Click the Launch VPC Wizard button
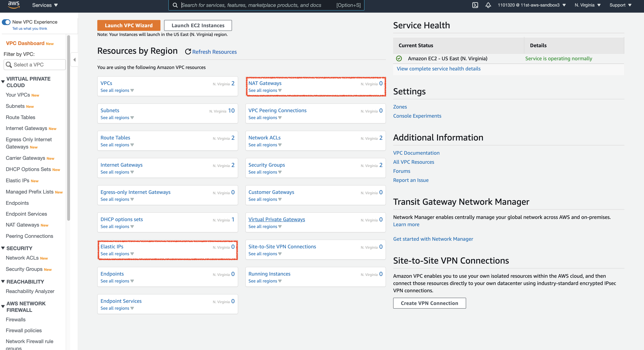The image size is (644, 350). (129, 25)
